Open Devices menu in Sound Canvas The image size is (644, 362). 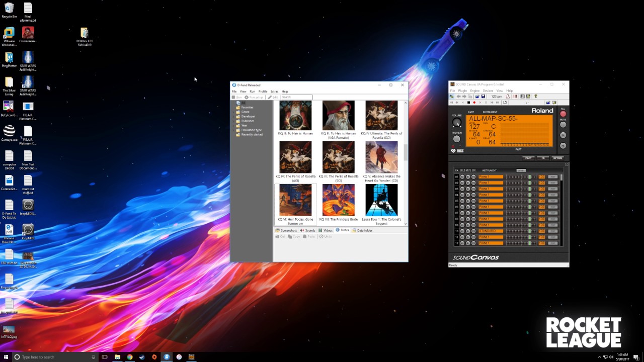tap(488, 91)
